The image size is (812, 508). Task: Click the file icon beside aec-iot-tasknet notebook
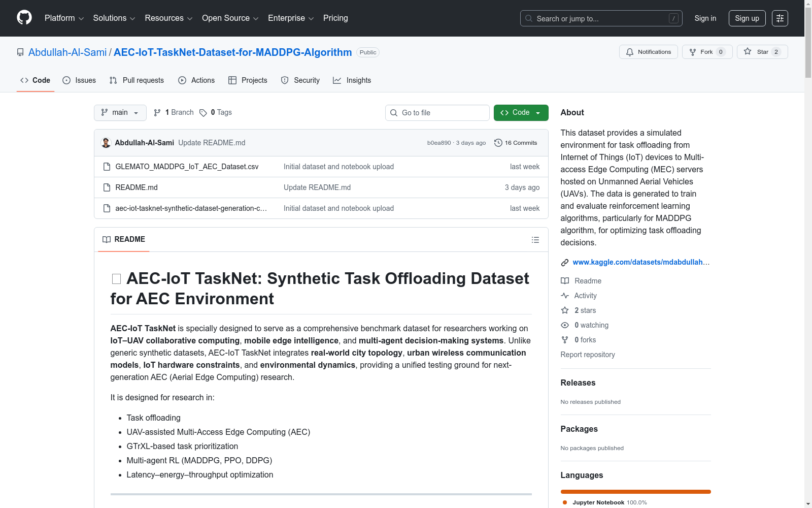(x=107, y=208)
